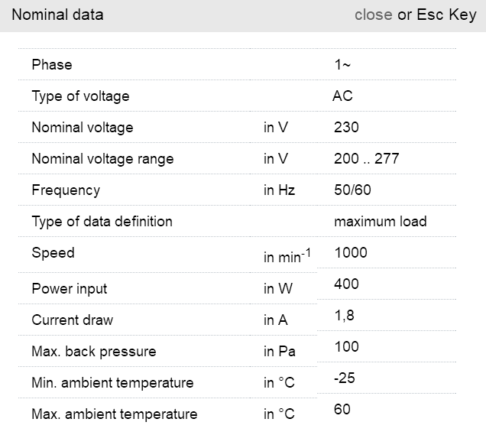Click the in Pa pressure unit
Viewport: 486px width, 448px height.
point(280,352)
